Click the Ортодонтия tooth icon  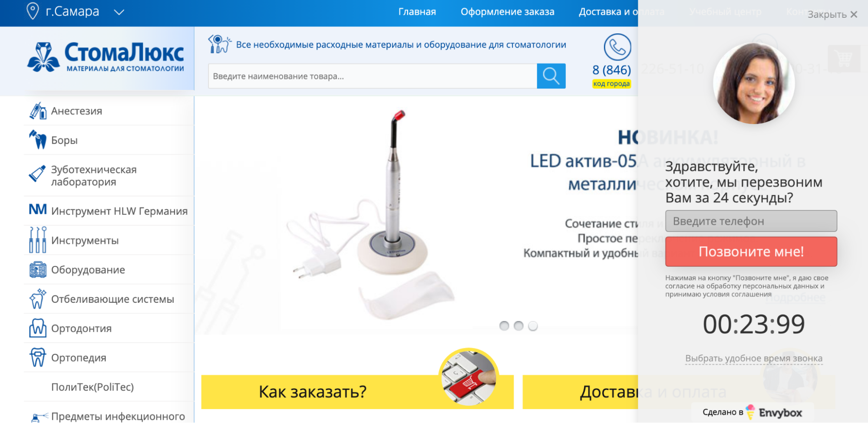[38, 328]
